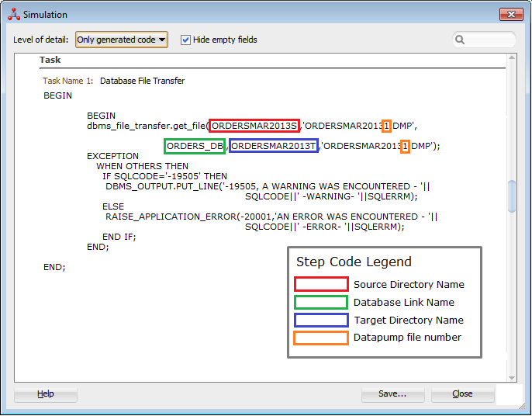
Task: Click the RAISE_APPLICATION_ERROR code line
Action: pos(271,217)
